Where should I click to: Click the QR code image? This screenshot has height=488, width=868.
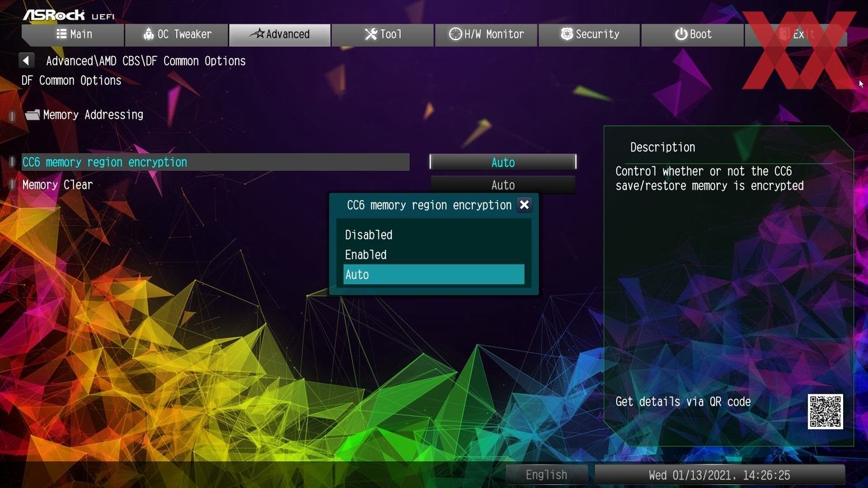pyautogui.click(x=825, y=411)
